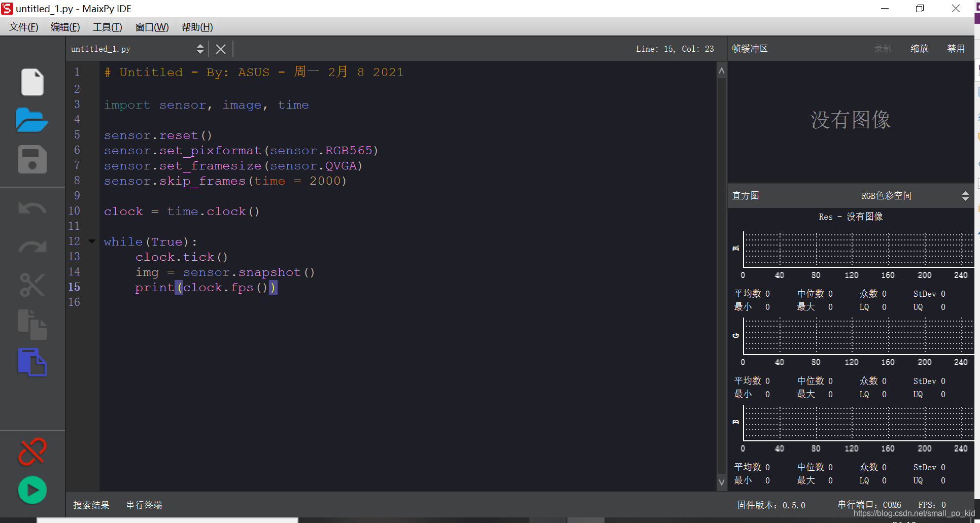Click the Line: 15, Col: 23 indicator

pyautogui.click(x=674, y=49)
